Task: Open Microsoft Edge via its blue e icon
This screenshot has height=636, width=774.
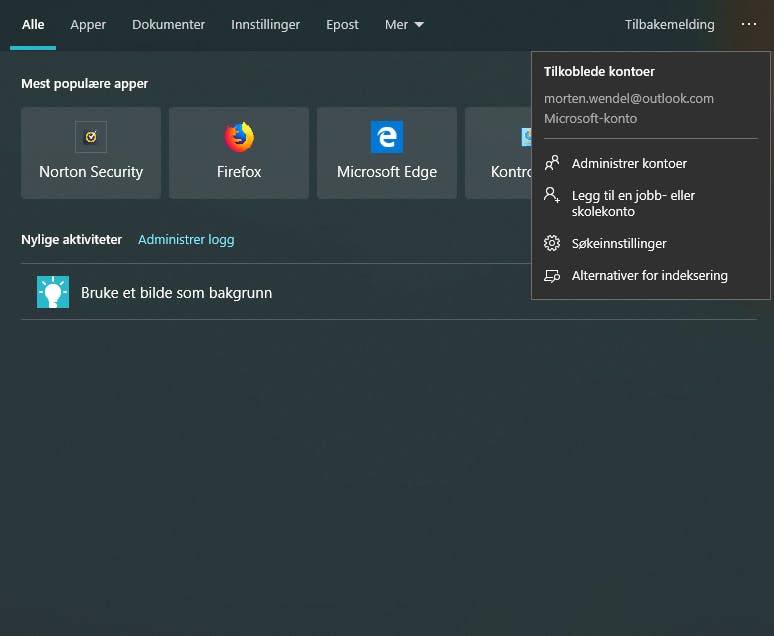Action: [387, 137]
